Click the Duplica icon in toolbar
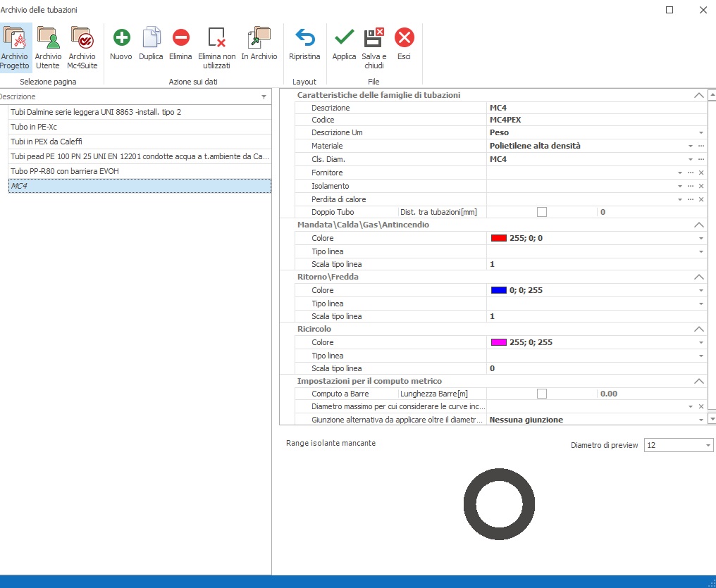The image size is (716, 588). (x=151, y=38)
